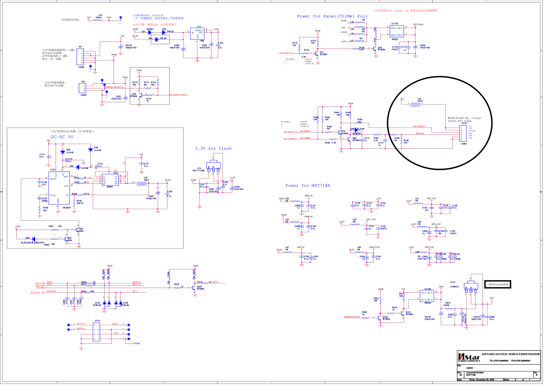The image size is (554, 392).
Task: Select the S115 CON3 connector block
Action: click(464, 133)
